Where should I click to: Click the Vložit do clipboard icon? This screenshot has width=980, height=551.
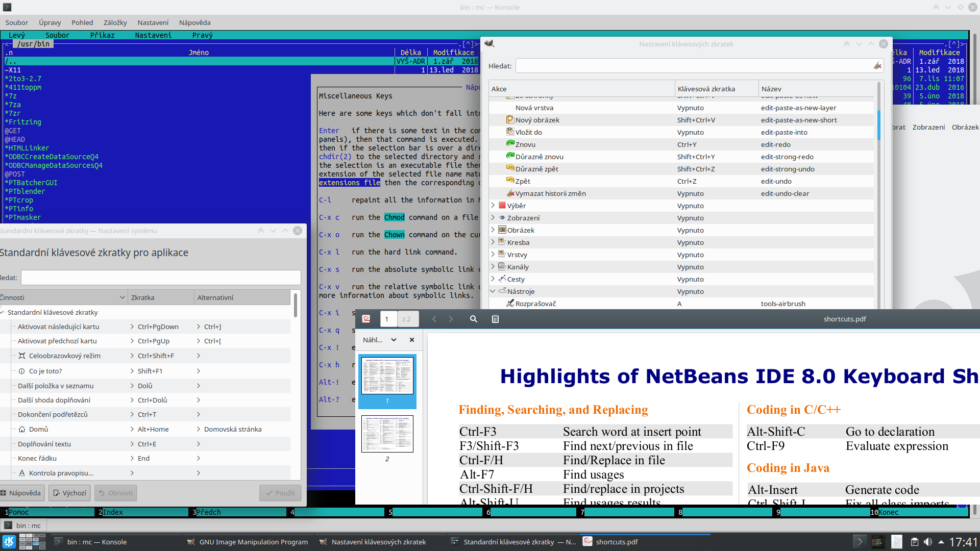tap(510, 132)
